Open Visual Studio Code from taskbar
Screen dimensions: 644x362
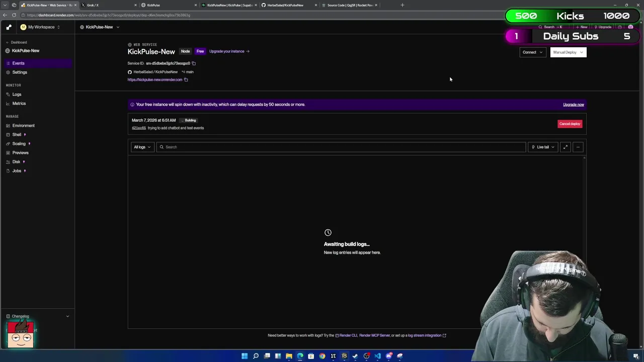[377, 356]
